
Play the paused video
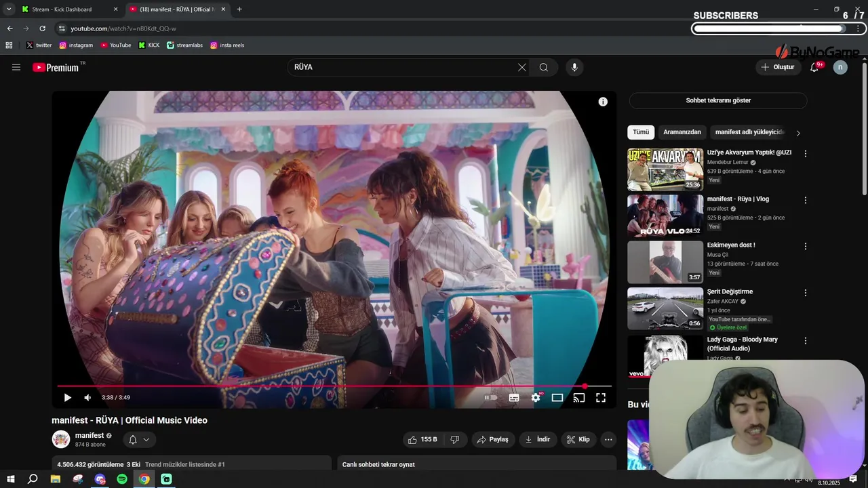click(x=67, y=398)
